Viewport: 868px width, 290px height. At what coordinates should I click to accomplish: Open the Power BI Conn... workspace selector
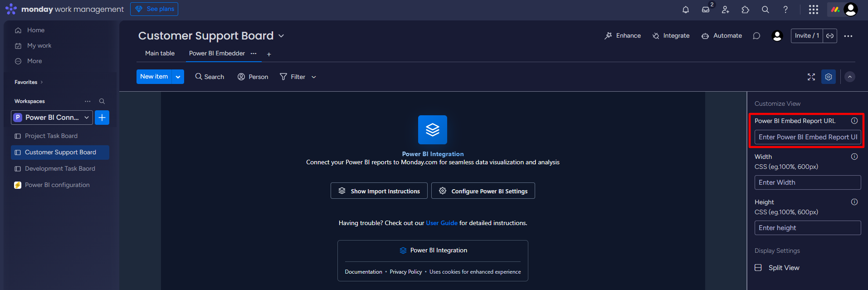[x=52, y=118]
